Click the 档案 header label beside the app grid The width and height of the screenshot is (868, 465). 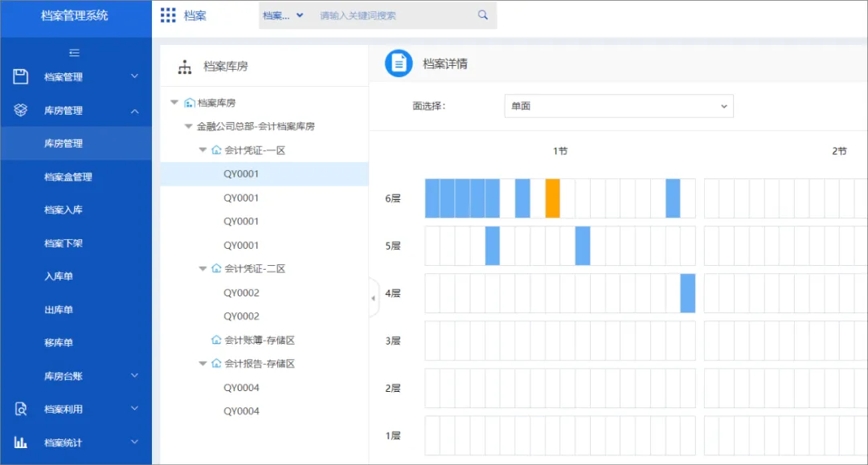[194, 15]
